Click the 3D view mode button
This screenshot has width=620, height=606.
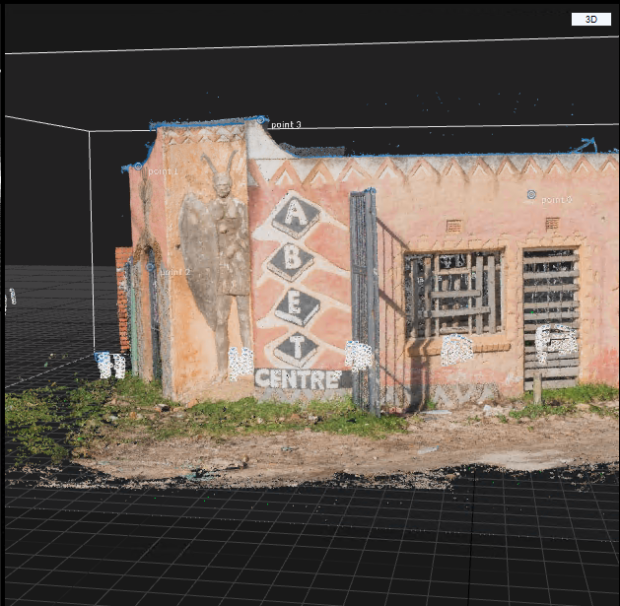pyautogui.click(x=590, y=19)
